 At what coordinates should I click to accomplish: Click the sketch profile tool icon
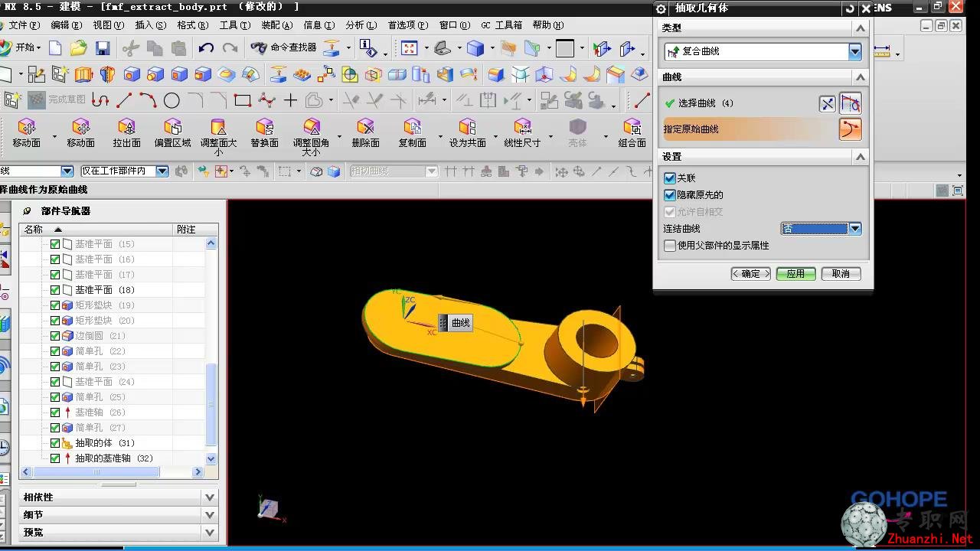(x=100, y=100)
